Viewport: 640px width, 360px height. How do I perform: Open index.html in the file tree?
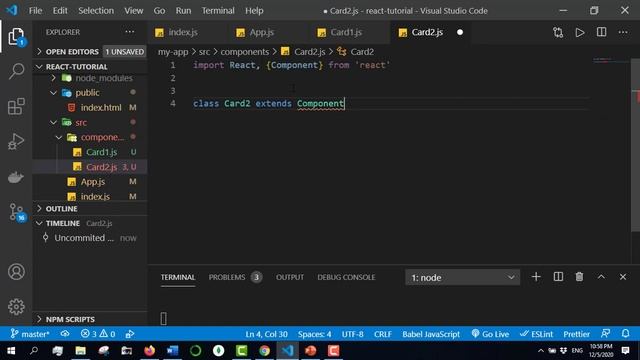(x=101, y=107)
